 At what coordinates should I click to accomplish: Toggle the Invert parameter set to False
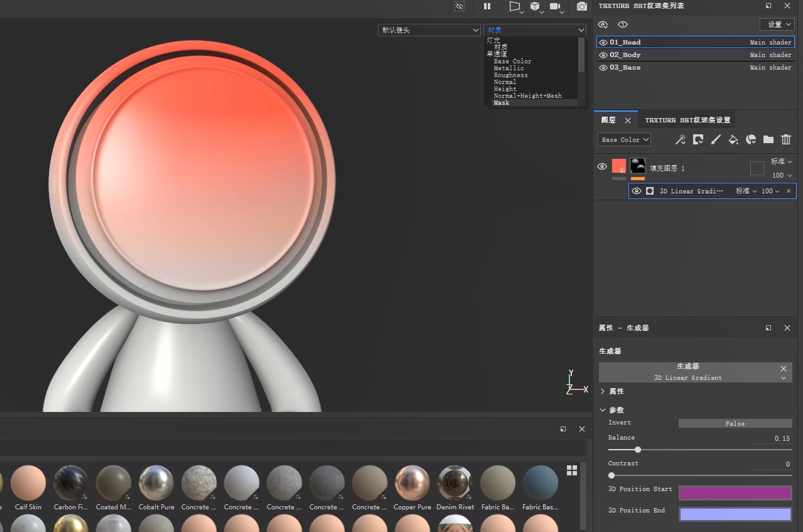pyautogui.click(x=735, y=424)
